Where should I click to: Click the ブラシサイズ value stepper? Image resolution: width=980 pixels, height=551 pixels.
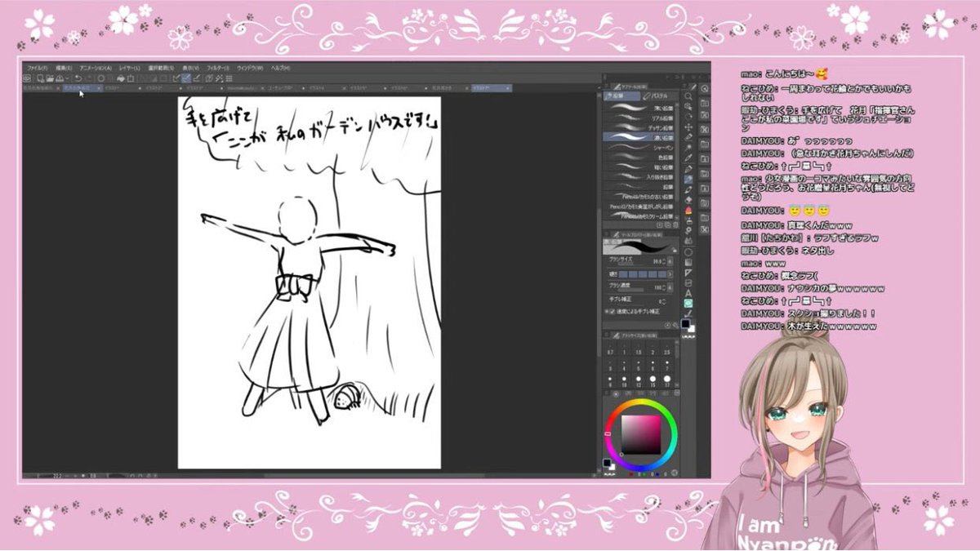pyautogui.click(x=663, y=260)
